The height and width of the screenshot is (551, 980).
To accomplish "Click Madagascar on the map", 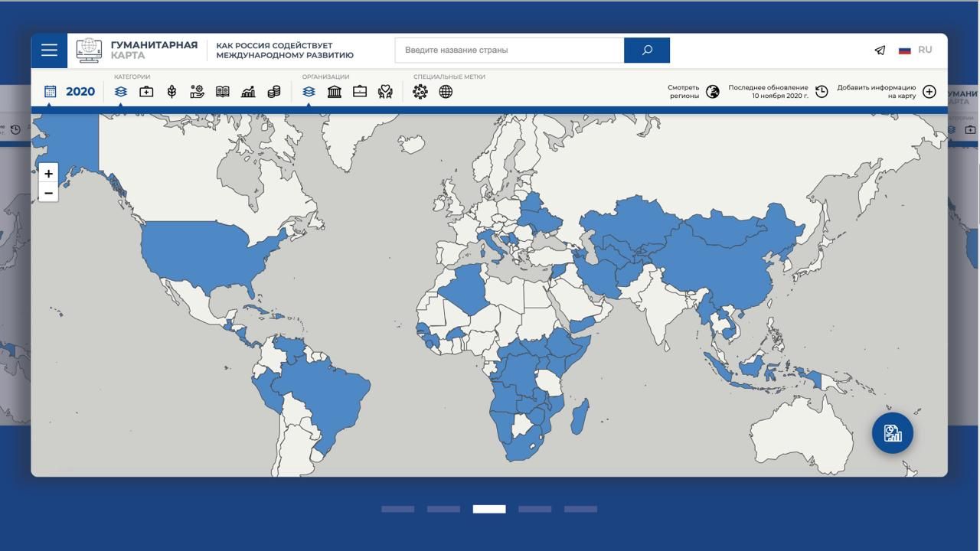I will click(x=581, y=417).
